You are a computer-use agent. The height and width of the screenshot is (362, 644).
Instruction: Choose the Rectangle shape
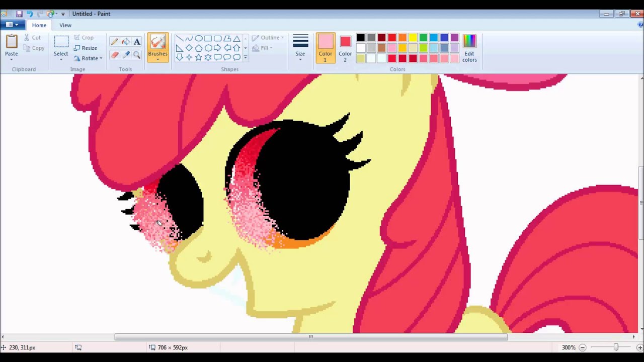tap(208, 39)
